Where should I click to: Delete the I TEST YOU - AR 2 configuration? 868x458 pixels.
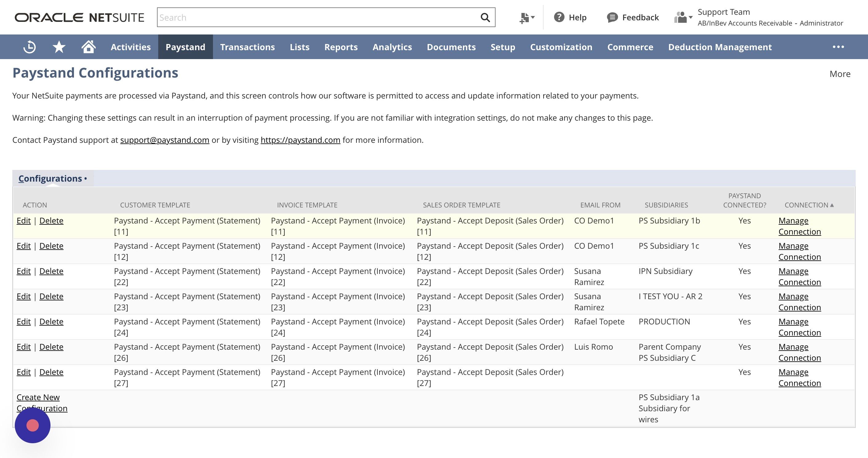coord(51,296)
